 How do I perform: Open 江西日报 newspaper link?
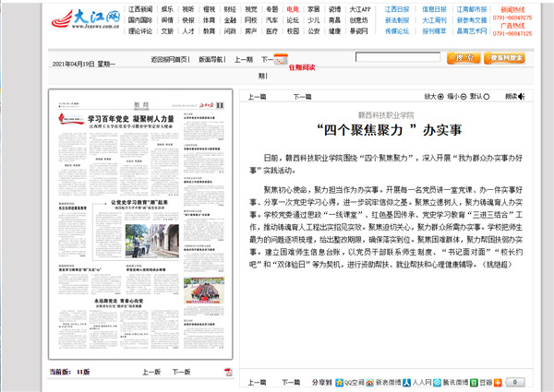397,9
